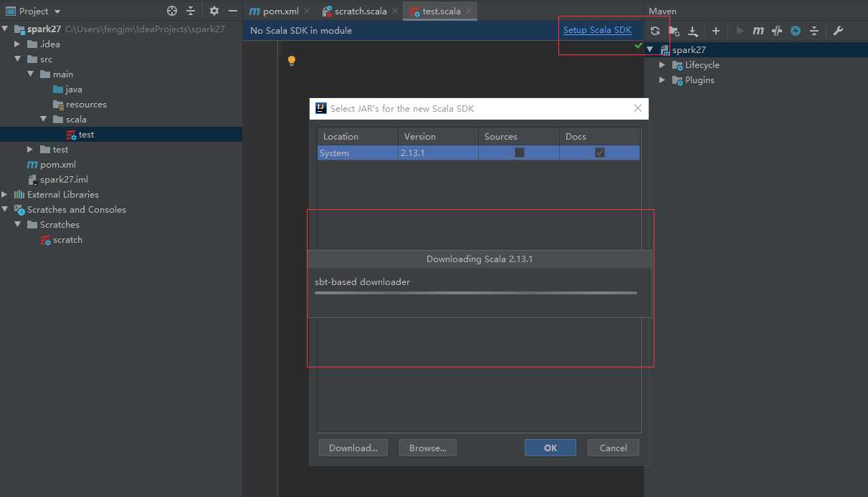Screen dimensions: 868x497
Task: Expand the .idea folder
Action: pyautogui.click(x=18, y=44)
